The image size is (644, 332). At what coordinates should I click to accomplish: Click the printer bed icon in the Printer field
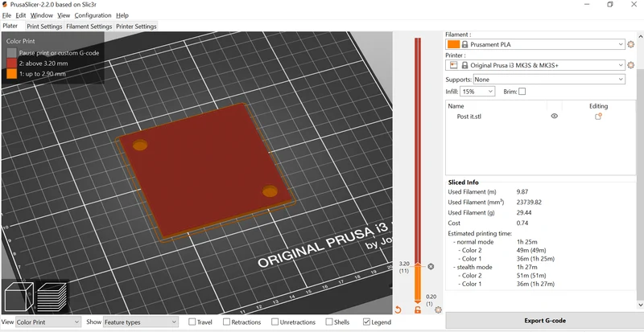point(454,65)
